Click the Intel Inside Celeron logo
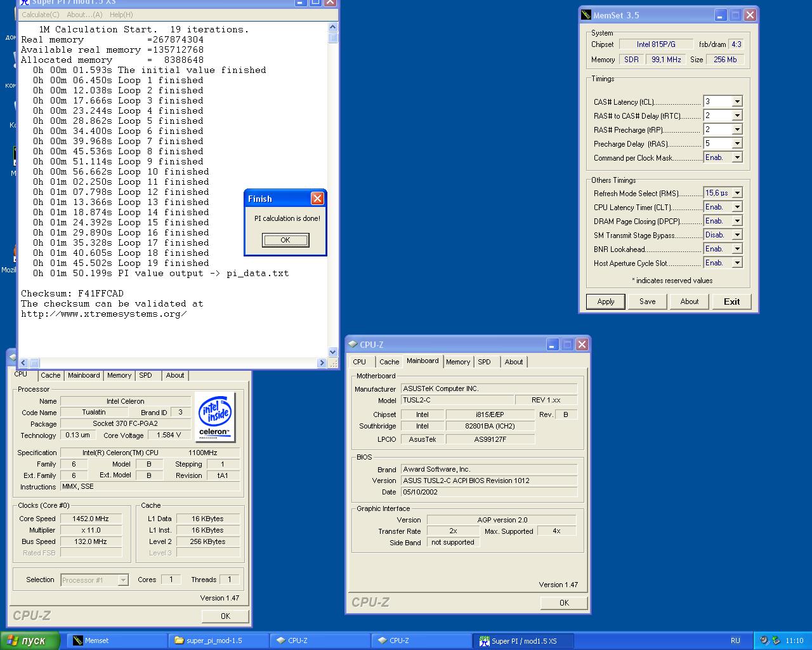Image resolution: width=812 pixels, height=650 pixels. click(215, 416)
